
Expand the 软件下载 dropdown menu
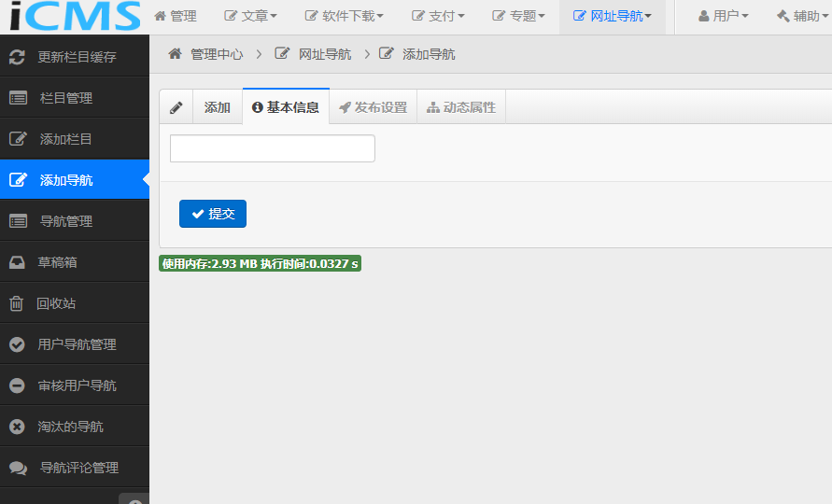click(344, 17)
